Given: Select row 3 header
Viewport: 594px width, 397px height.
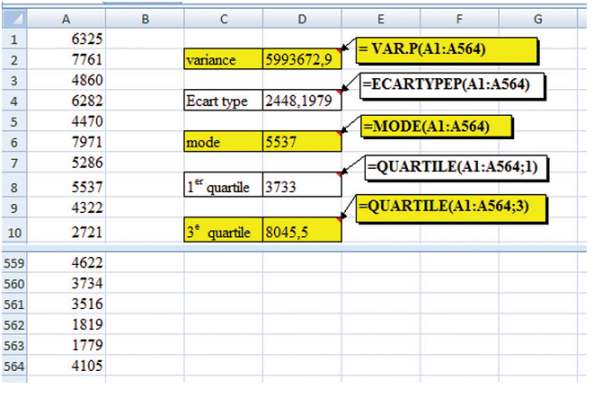Looking at the screenshot, I should (14, 80).
